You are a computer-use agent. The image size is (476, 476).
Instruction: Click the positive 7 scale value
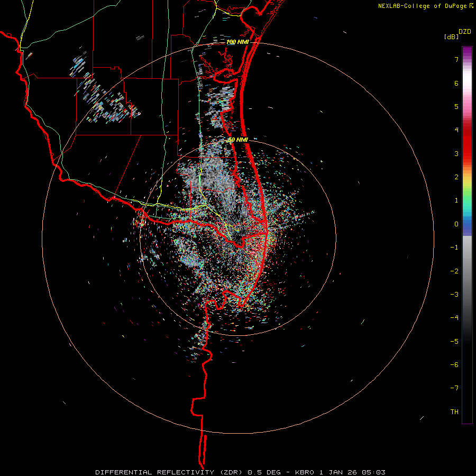click(456, 59)
